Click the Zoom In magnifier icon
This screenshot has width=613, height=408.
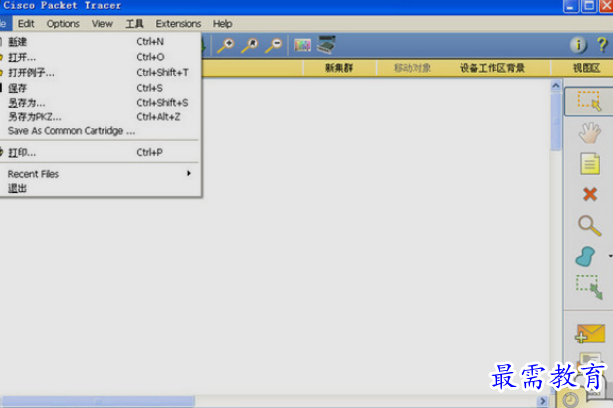point(226,45)
